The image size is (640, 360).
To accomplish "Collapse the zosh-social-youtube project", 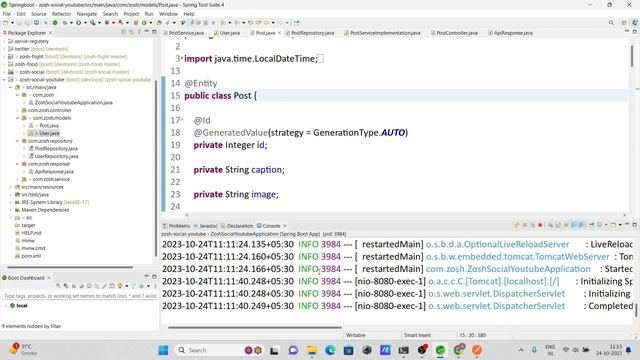I will click(x=4, y=80).
